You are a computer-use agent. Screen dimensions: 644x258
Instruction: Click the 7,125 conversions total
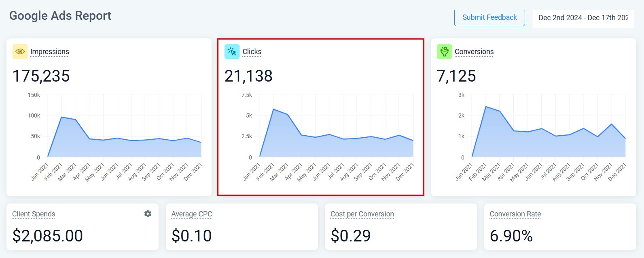[456, 76]
